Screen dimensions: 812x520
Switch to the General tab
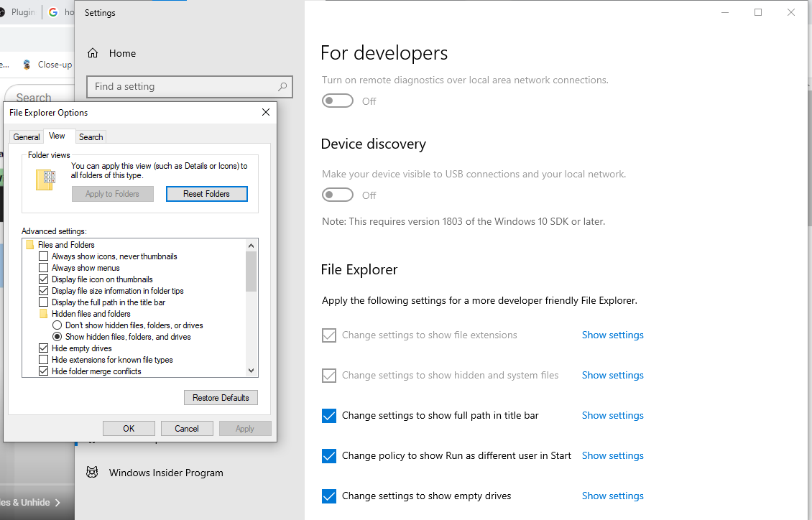click(x=27, y=136)
